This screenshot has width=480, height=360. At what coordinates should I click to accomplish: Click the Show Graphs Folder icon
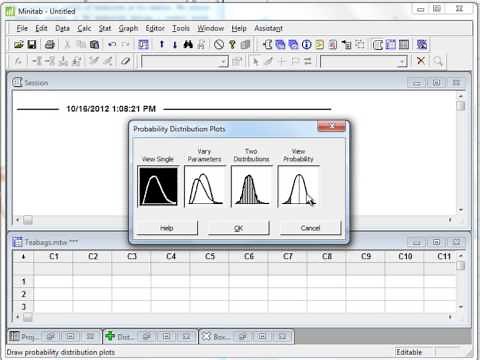[x=293, y=44]
